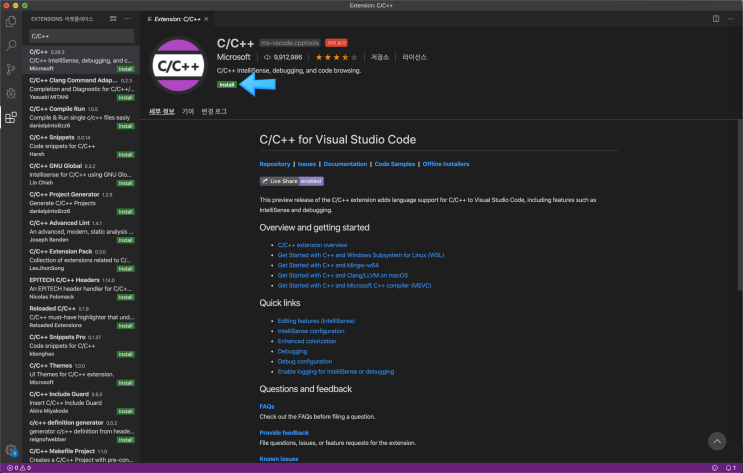Viewport: 743px width, 473px height.
Task: Open the Manage gear icon
Action: pos(11,450)
